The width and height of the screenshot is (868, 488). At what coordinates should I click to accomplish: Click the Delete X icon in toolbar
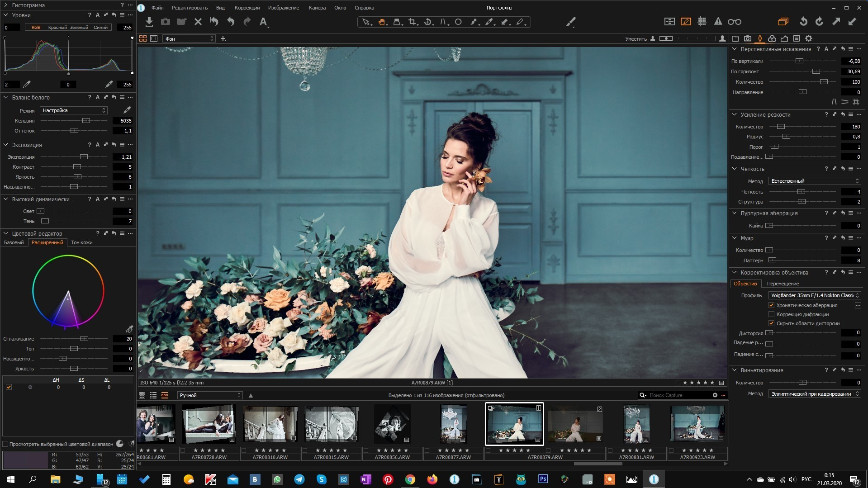pos(198,22)
